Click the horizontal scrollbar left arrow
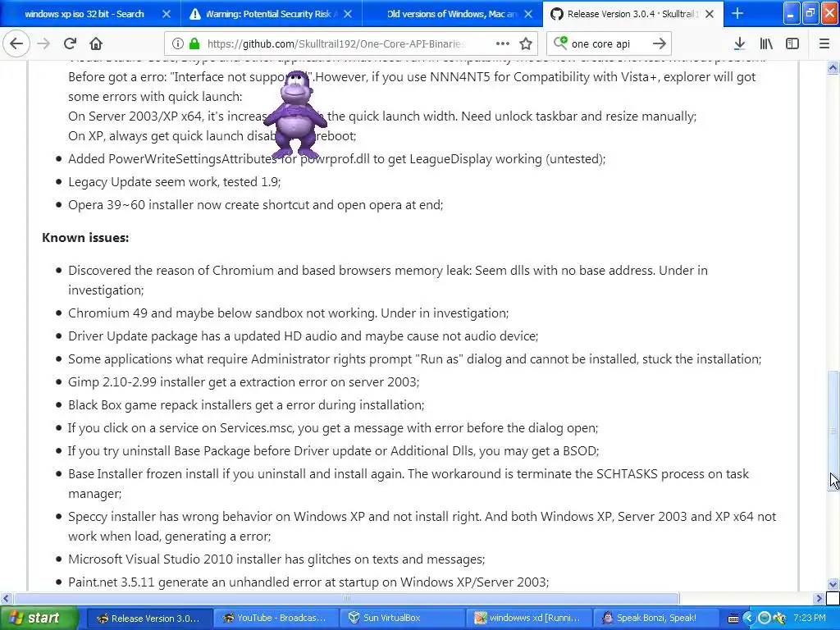This screenshot has width=840, height=630. (6, 598)
